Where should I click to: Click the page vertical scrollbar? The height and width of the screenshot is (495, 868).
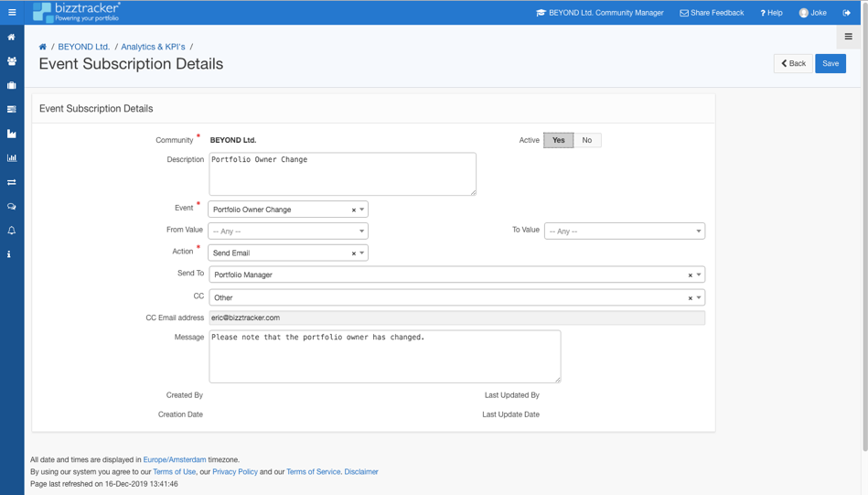tap(864, 227)
